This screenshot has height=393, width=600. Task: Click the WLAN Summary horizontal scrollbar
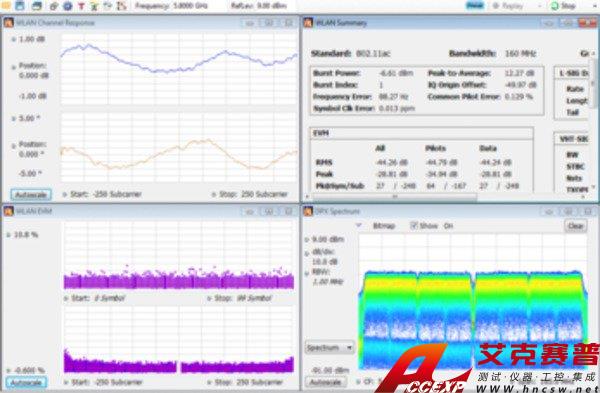click(394, 197)
